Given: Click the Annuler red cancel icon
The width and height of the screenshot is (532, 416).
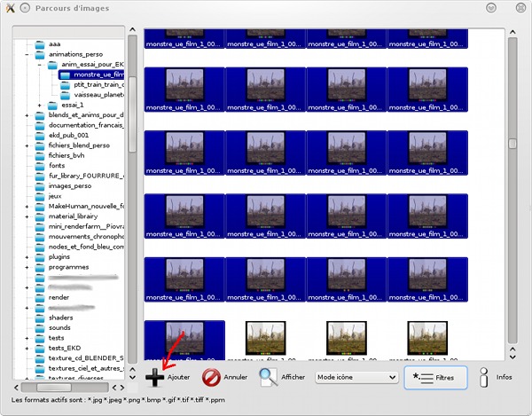Looking at the screenshot, I should click(x=211, y=377).
